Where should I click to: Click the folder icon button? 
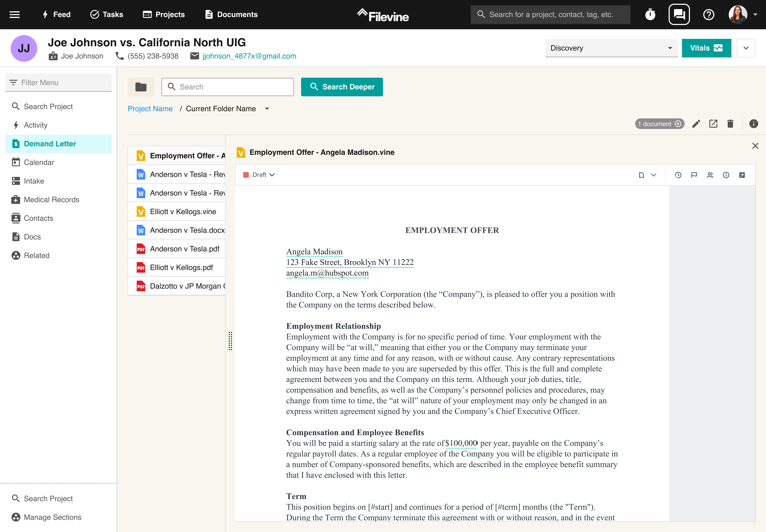[x=141, y=87]
